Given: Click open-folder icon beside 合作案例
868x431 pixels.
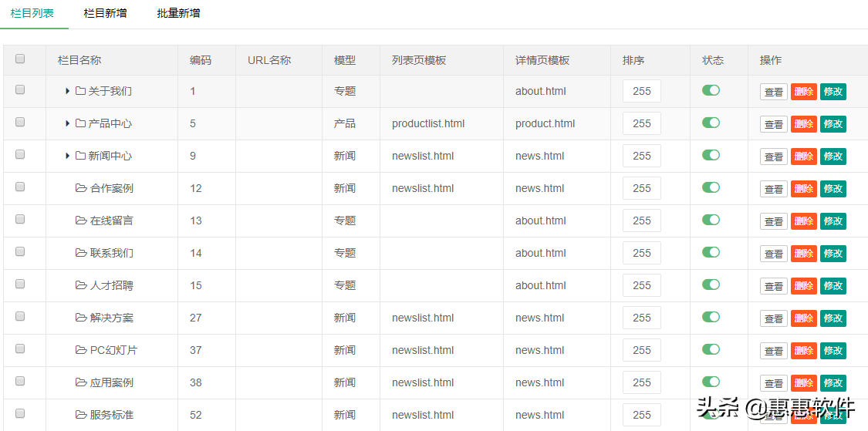Looking at the screenshot, I should click(x=81, y=188).
